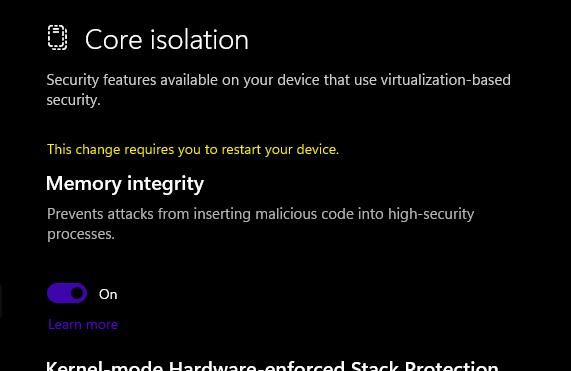
Task: Click the word 'integrity' in the section heading
Action: click(165, 183)
